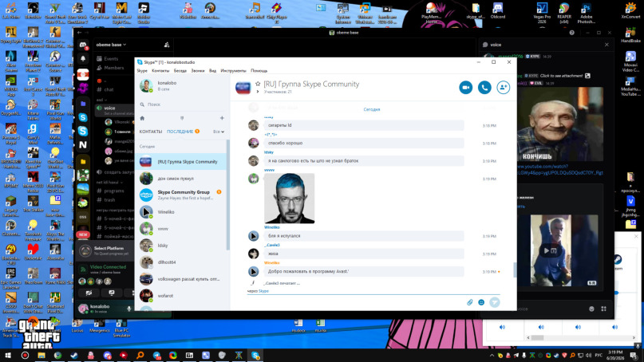Click the Skype chat vertical scrollbar
The height and width of the screenshot is (362, 644).
[514, 270]
